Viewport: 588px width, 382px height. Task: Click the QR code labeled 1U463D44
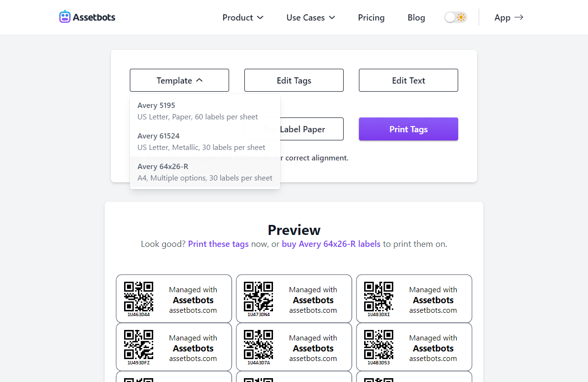click(138, 297)
